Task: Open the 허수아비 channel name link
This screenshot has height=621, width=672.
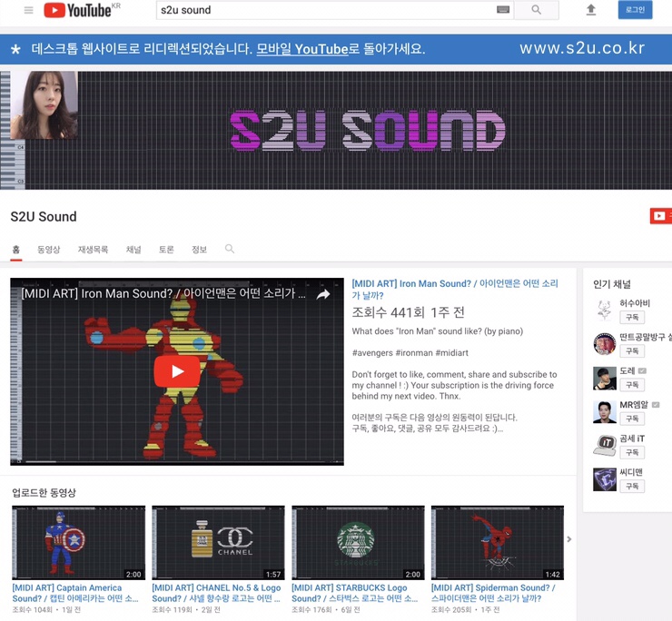Action: pyautogui.click(x=635, y=303)
